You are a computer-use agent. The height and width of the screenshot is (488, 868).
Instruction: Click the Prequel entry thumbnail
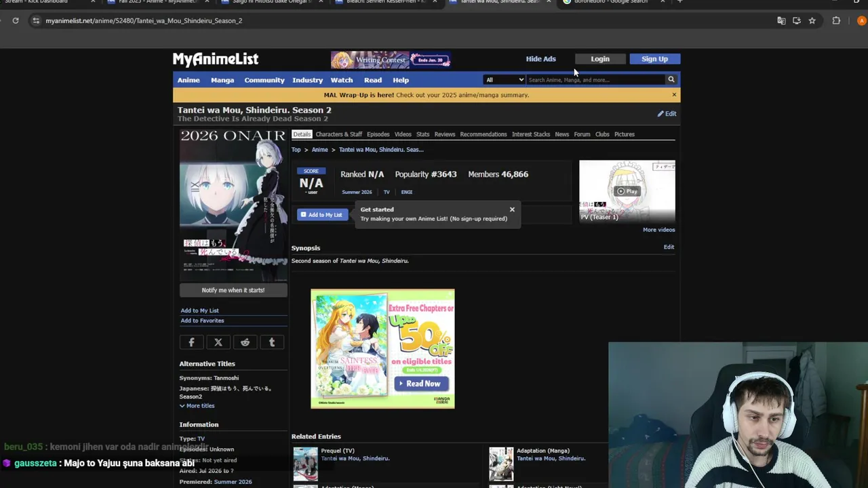coord(305,464)
